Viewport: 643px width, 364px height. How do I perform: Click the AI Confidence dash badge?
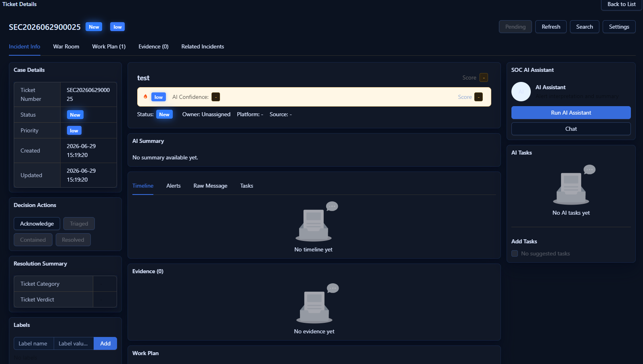(216, 97)
